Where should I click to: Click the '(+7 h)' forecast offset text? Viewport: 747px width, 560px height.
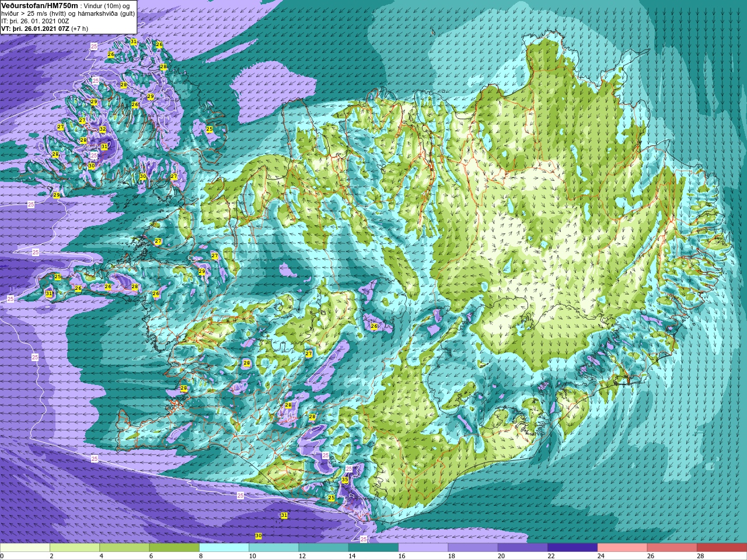point(80,29)
